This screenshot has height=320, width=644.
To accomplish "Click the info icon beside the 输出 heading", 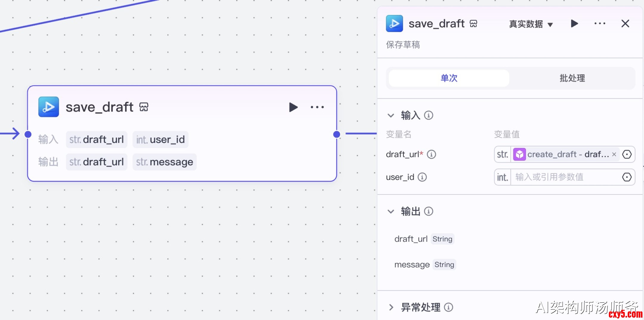I will (429, 211).
